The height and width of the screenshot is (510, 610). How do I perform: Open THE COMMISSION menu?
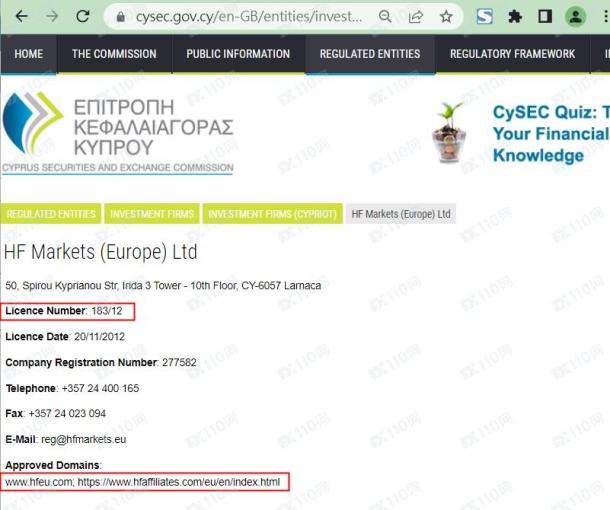click(x=114, y=54)
